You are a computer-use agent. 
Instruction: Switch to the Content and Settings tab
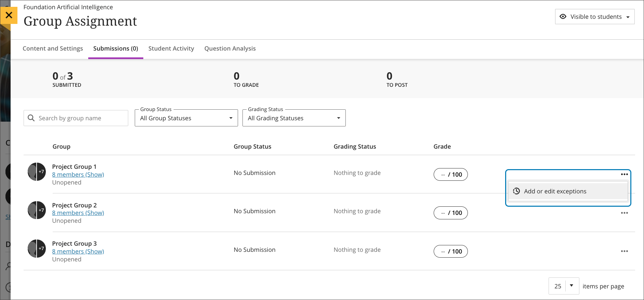[53, 49]
